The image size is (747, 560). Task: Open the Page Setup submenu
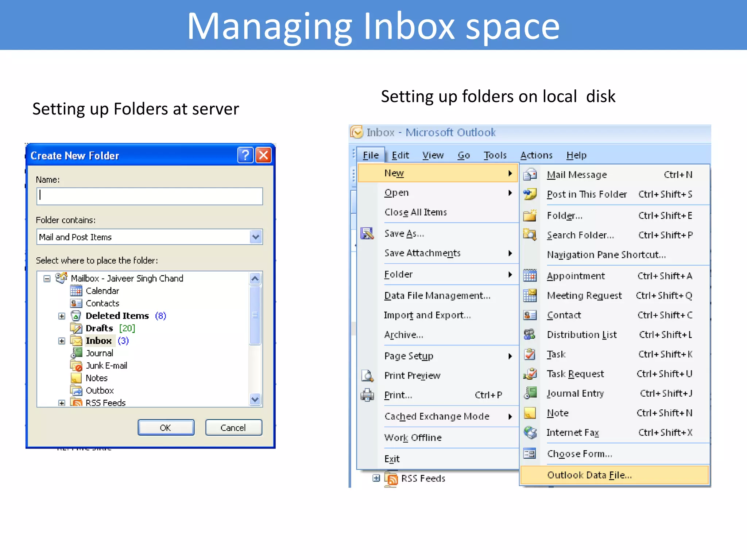(438, 356)
